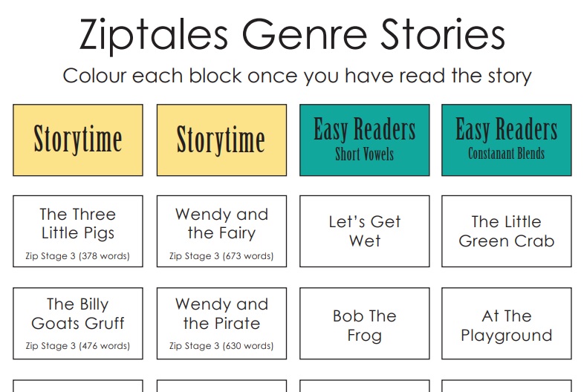Viewport: 584px width, 392px height.
Task: Select the At The Playground story block
Action: point(507,324)
